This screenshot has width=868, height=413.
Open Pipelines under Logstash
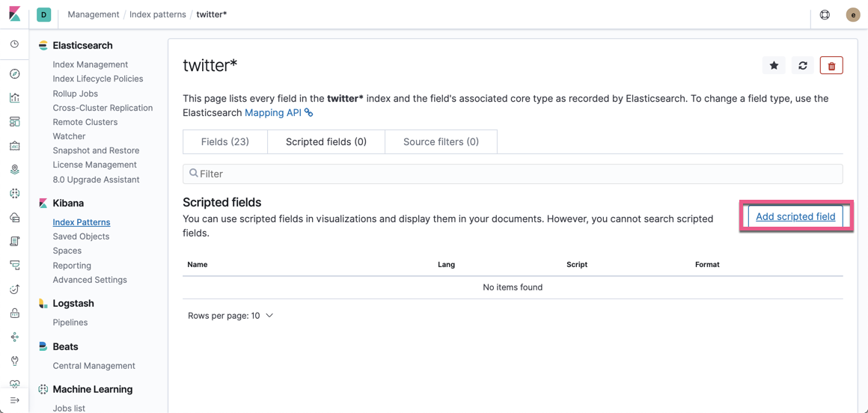(70, 322)
